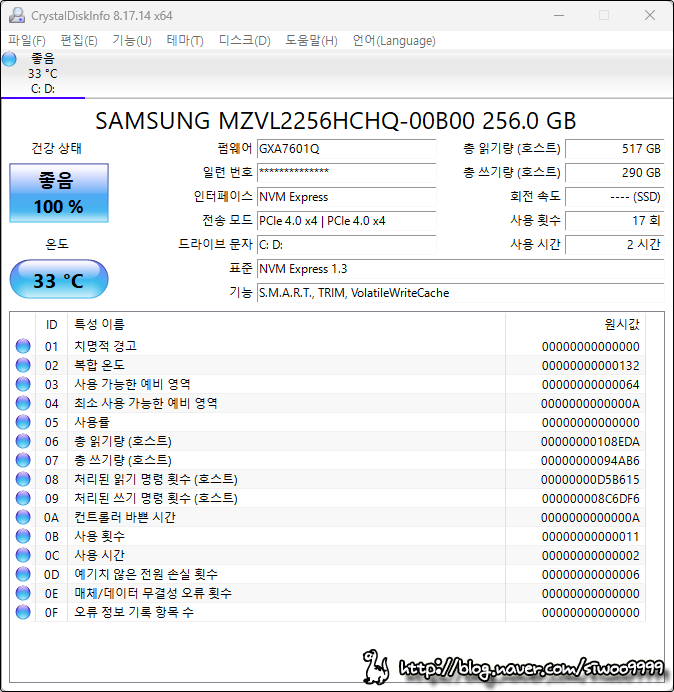Click the features field S.M.A.R.T., TRIM
The image size is (674, 692).
[460, 293]
